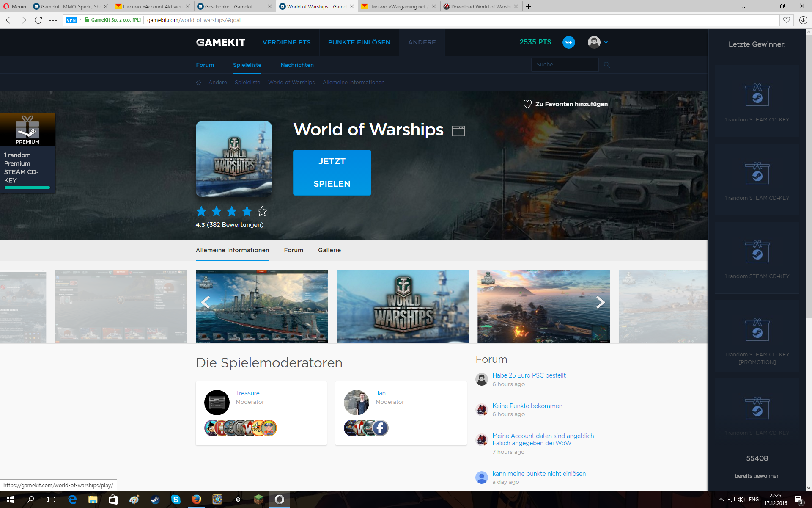Click the user profile avatar
The image size is (812, 508).
point(594,42)
